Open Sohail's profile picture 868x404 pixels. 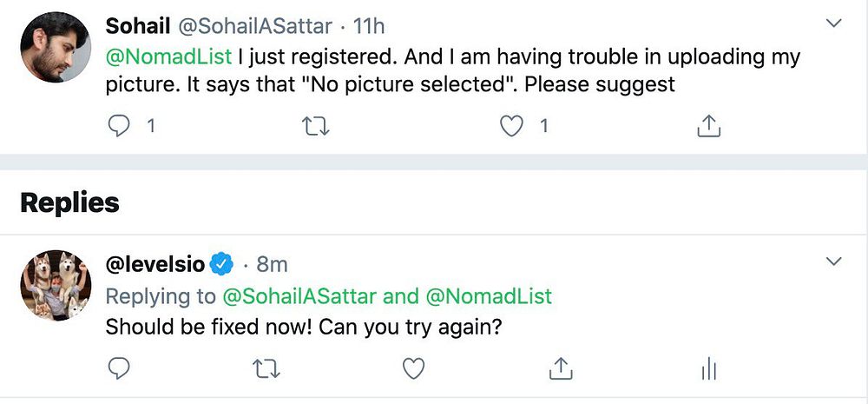coord(55,48)
